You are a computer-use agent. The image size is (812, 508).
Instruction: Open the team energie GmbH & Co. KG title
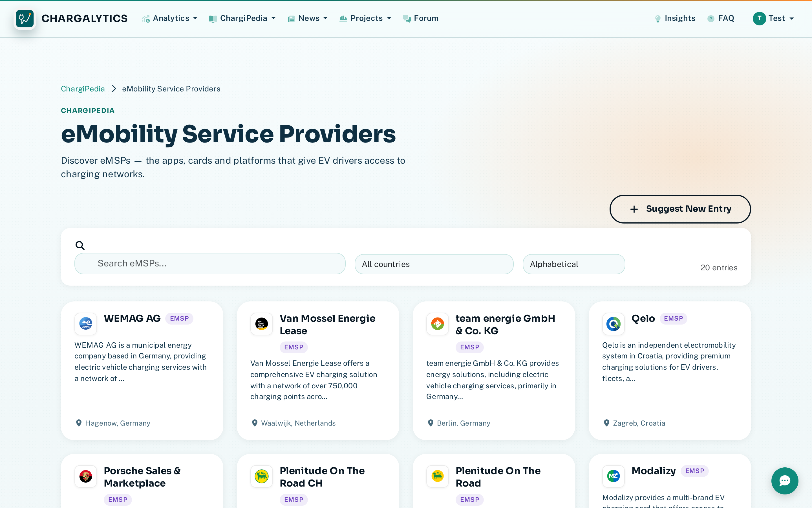coord(505,324)
